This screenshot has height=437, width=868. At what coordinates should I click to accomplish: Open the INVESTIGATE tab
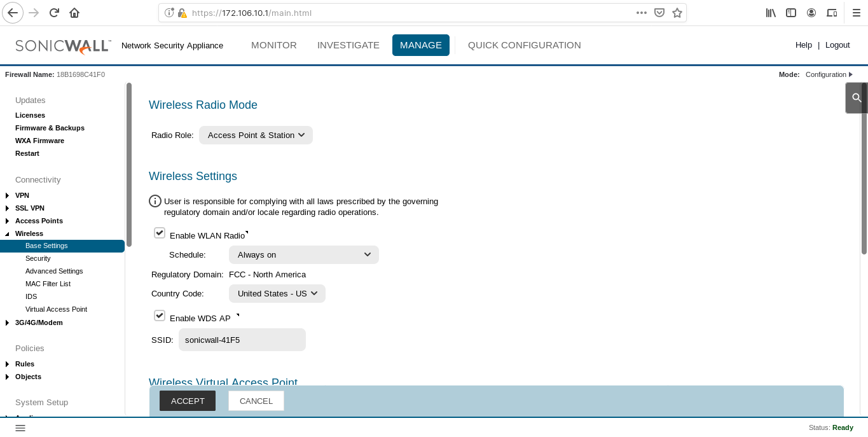(x=348, y=45)
